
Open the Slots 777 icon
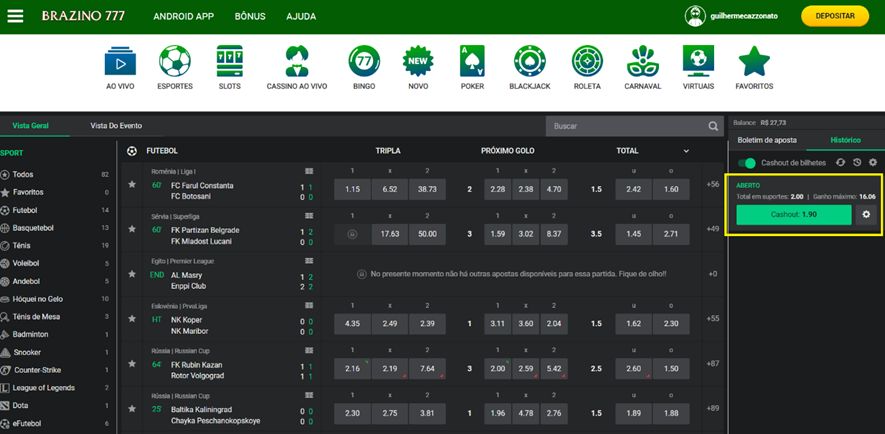tap(230, 61)
